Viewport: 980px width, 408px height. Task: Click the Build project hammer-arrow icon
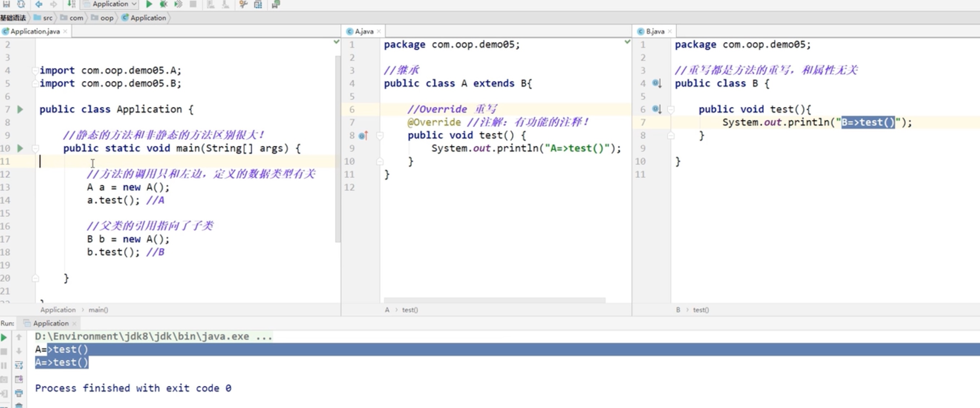(x=71, y=4)
